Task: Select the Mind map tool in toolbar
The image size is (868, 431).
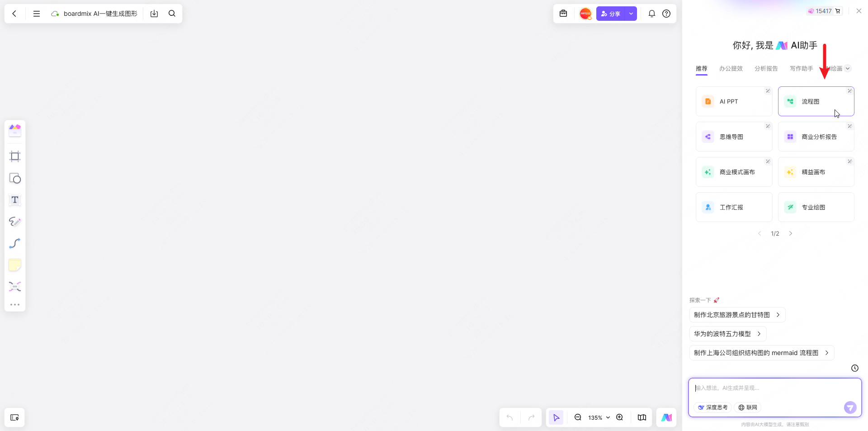Action: pos(15,287)
